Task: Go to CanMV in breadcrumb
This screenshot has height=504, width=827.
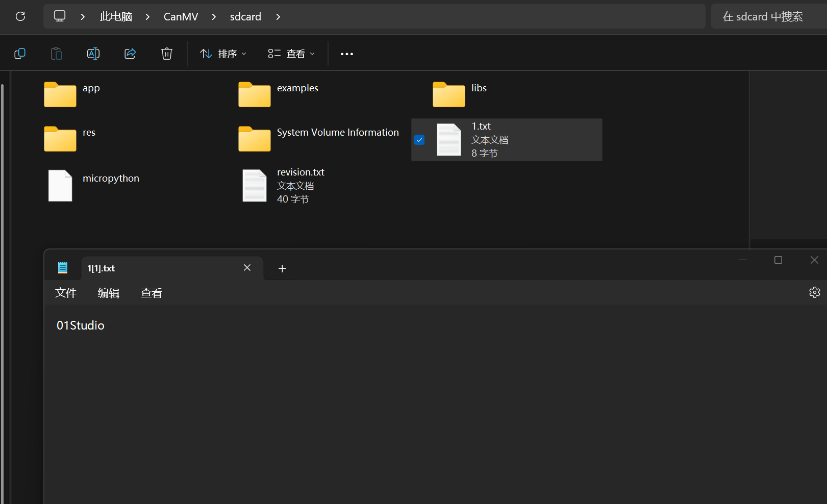Action: [x=181, y=17]
